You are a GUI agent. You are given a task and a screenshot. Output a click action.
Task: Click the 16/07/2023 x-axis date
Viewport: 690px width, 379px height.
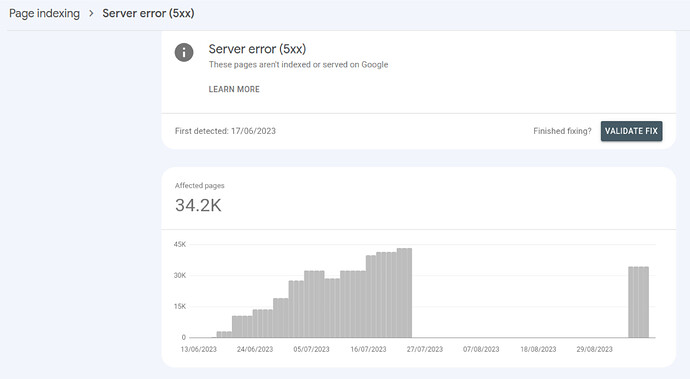pyautogui.click(x=368, y=349)
